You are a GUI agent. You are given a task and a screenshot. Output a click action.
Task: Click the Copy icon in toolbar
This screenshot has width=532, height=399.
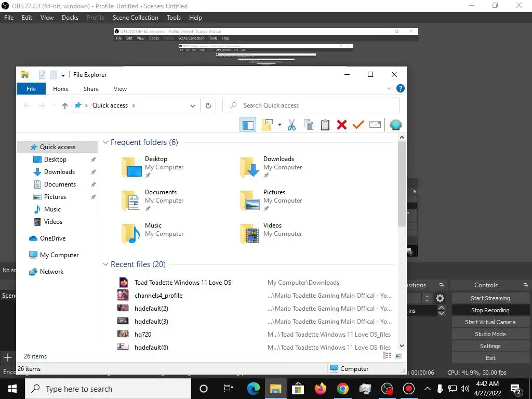tap(309, 125)
